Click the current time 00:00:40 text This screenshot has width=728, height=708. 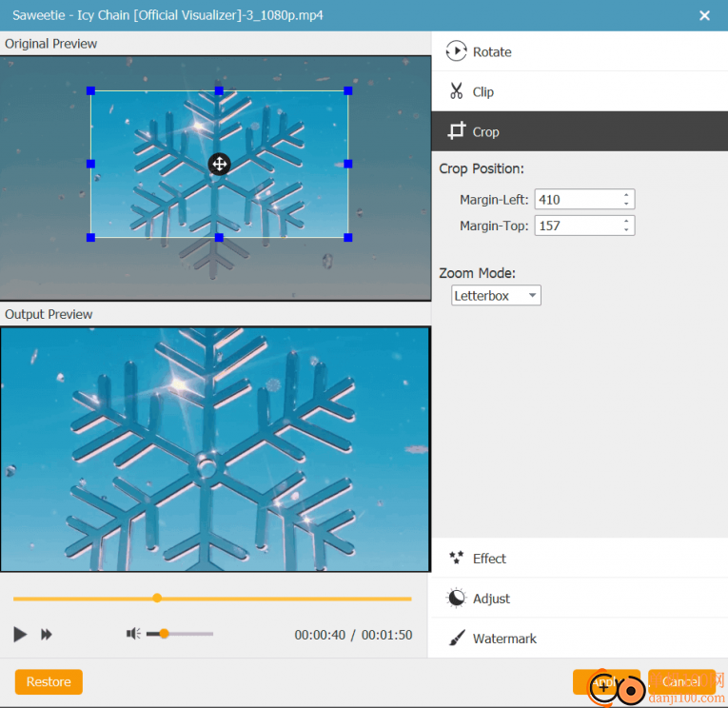coord(320,635)
